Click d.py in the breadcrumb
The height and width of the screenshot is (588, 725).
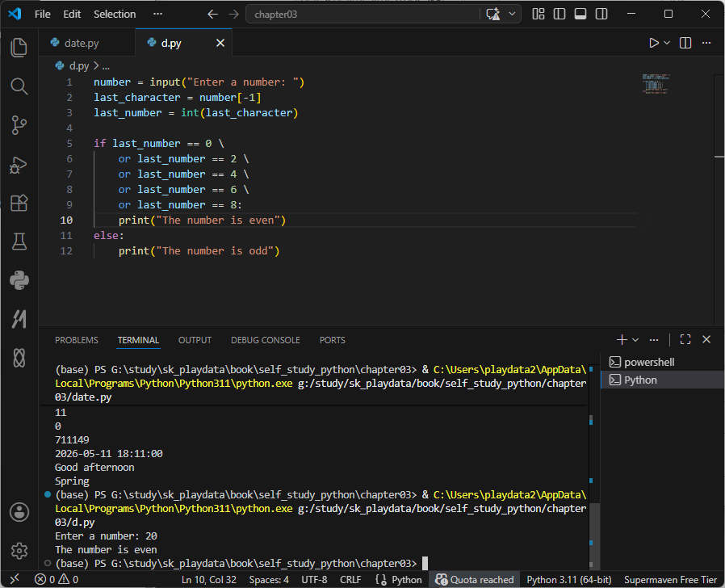(x=78, y=66)
